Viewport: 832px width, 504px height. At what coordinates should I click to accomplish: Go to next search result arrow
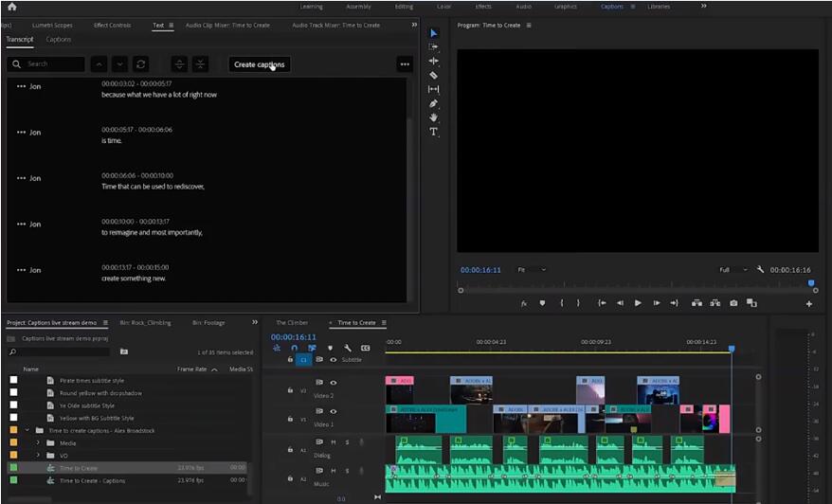point(120,64)
